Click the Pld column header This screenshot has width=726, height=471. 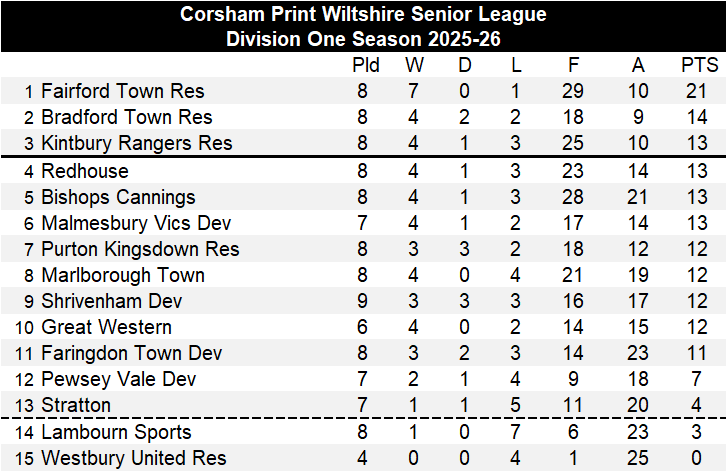click(x=367, y=66)
